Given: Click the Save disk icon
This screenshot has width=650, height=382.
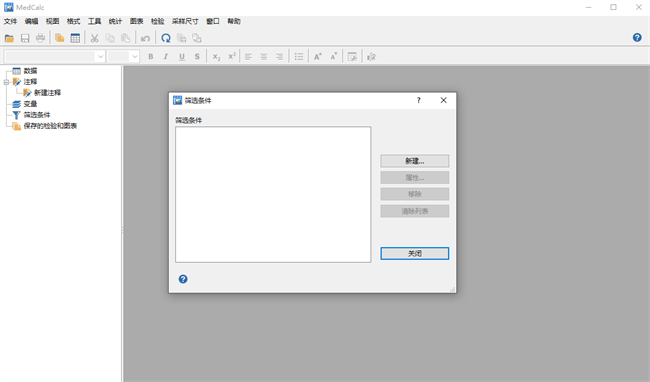Looking at the screenshot, I should click(x=25, y=39).
